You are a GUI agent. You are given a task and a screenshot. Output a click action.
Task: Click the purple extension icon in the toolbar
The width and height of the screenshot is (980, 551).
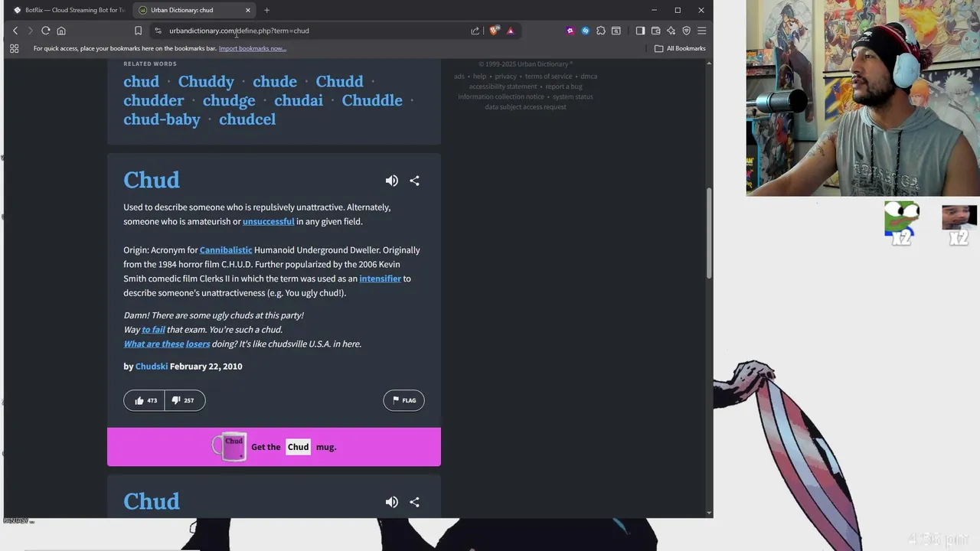[x=570, y=31]
